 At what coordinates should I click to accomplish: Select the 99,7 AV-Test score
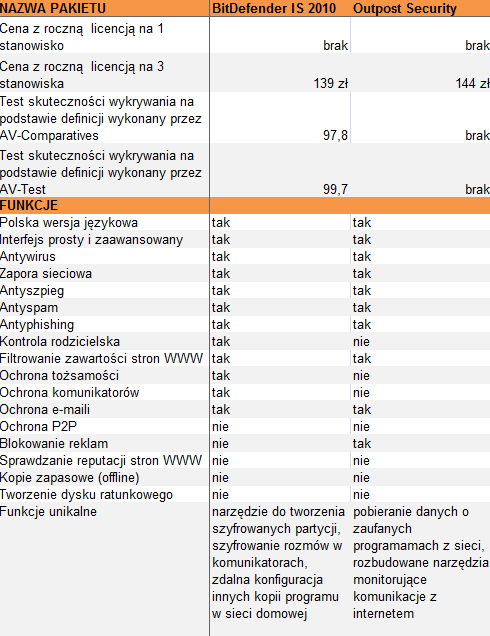335,189
